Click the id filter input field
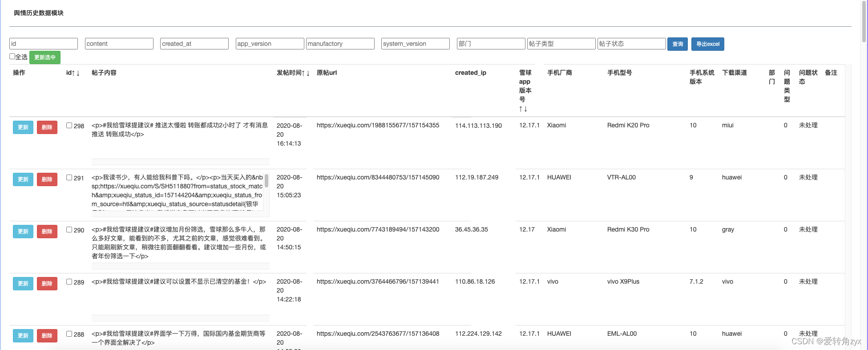868x350 pixels. point(44,44)
